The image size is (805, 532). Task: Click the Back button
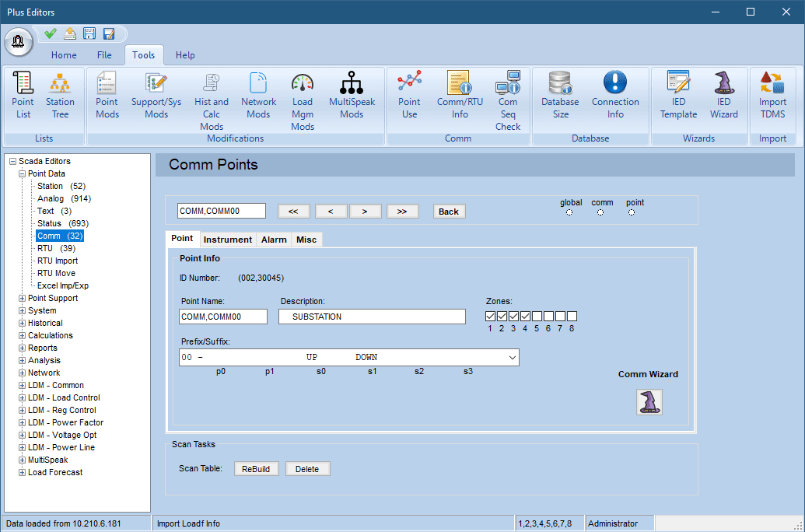450,211
